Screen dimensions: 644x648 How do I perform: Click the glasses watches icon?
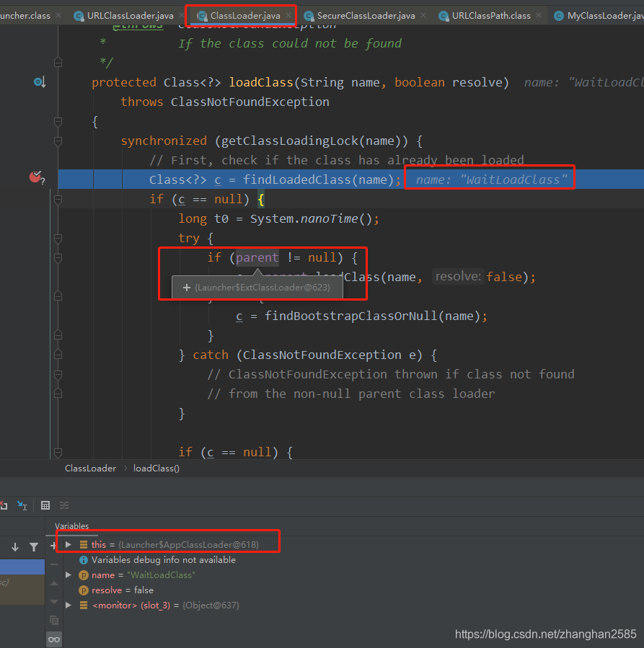[x=54, y=639]
